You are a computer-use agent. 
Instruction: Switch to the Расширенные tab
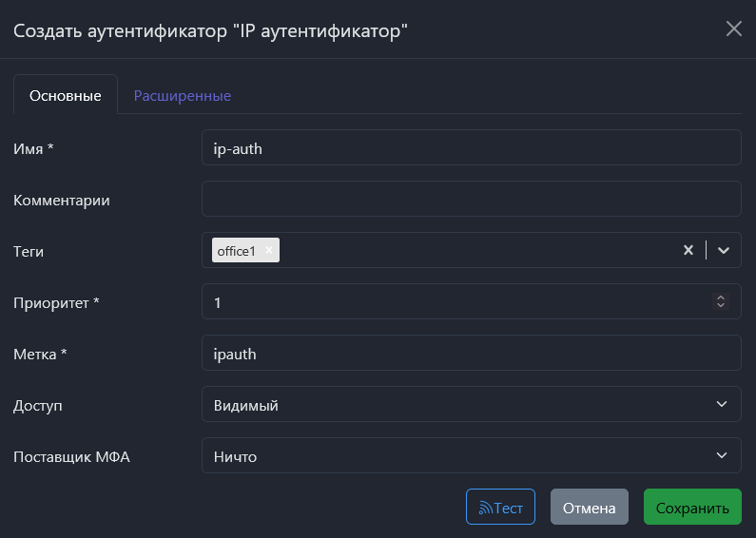tap(182, 95)
